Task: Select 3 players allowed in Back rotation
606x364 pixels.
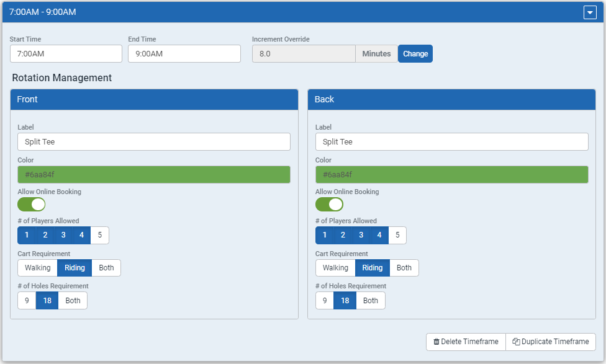Action: [x=361, y=235]
